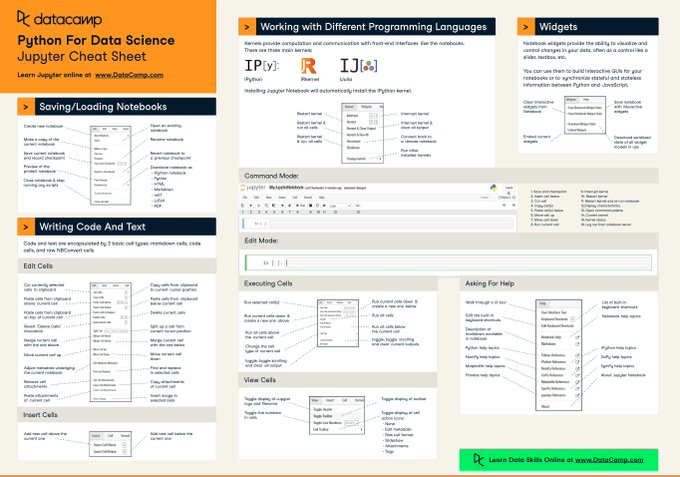Screen dimensions: 680x477
Task: Click the restart kernel toolbar icon
Action: tap(317, 206)
